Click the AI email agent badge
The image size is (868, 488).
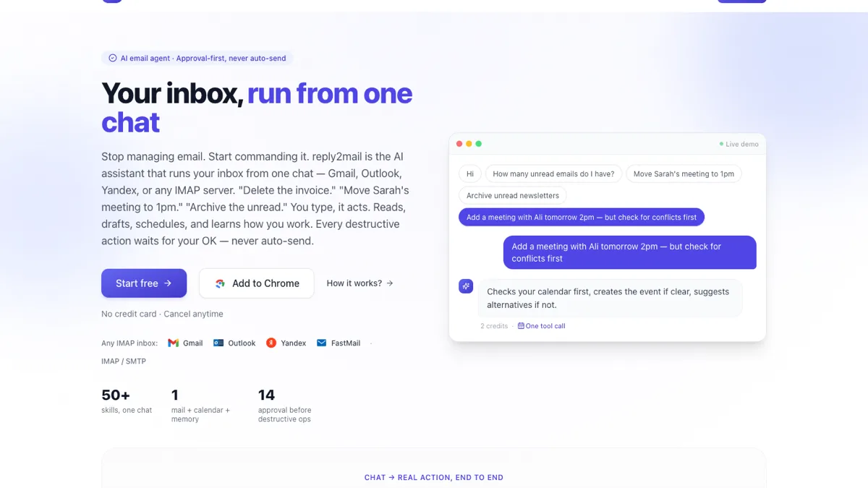(x=197, y=58)
